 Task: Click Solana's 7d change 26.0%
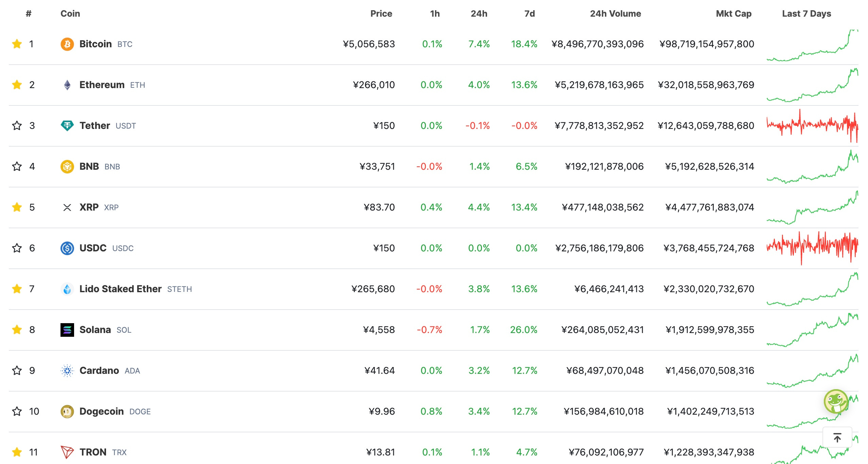pyautogui.click(x=524, y=330)
